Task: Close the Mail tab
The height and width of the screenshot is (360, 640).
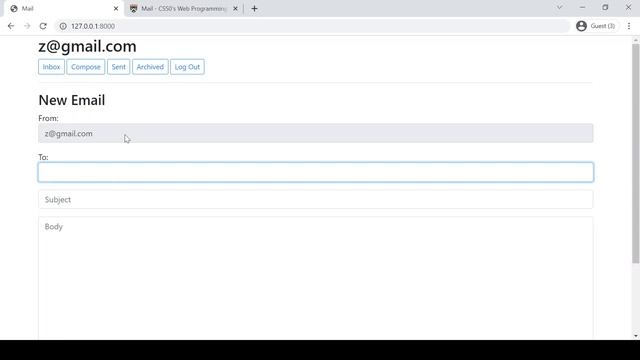Action: pyautogui.click(x=116, y=9)
